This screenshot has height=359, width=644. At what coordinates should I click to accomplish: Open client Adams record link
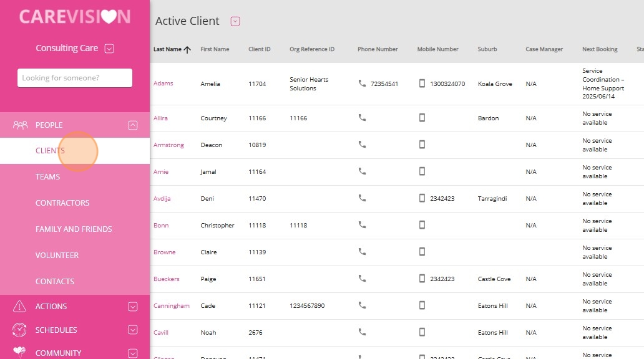click(x=163, y=84)
